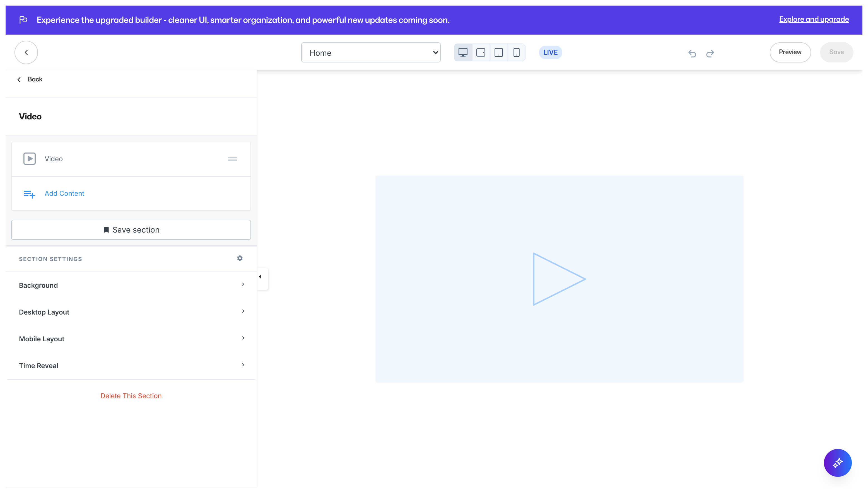Open the Home page dropdown
Screen dimensions: 868x493
pos(370,52)
